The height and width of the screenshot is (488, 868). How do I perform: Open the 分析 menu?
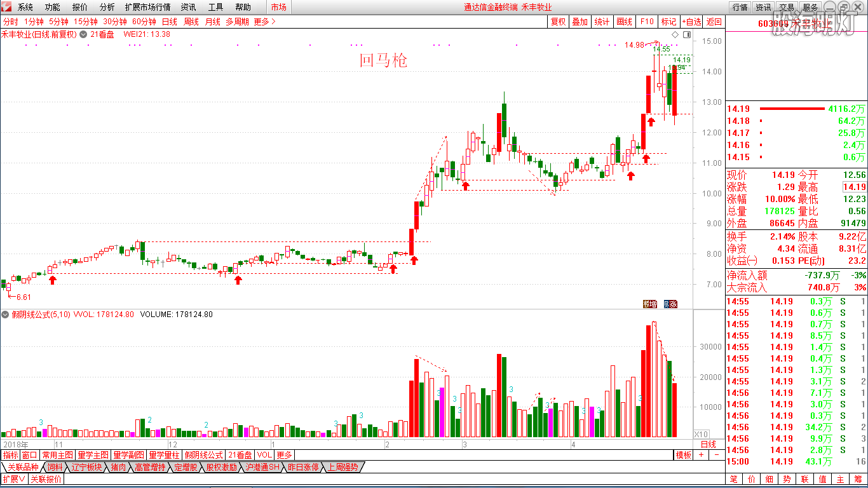tap(107, 7)
